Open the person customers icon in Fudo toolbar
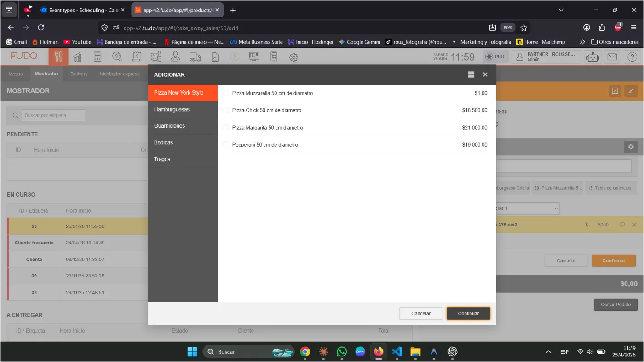644x362 pixels. pyautogui.click(x=175, y=57)
